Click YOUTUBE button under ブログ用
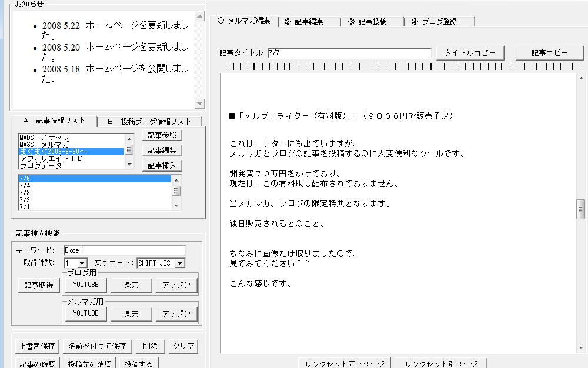588x368 pixels. pyautogui.click(x=85, y=285)
